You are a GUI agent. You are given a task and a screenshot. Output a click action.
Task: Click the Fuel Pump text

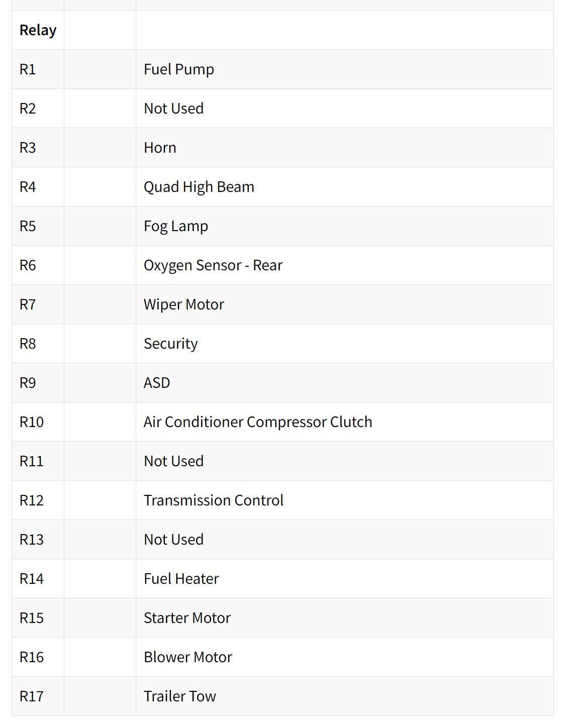point(179,69)
